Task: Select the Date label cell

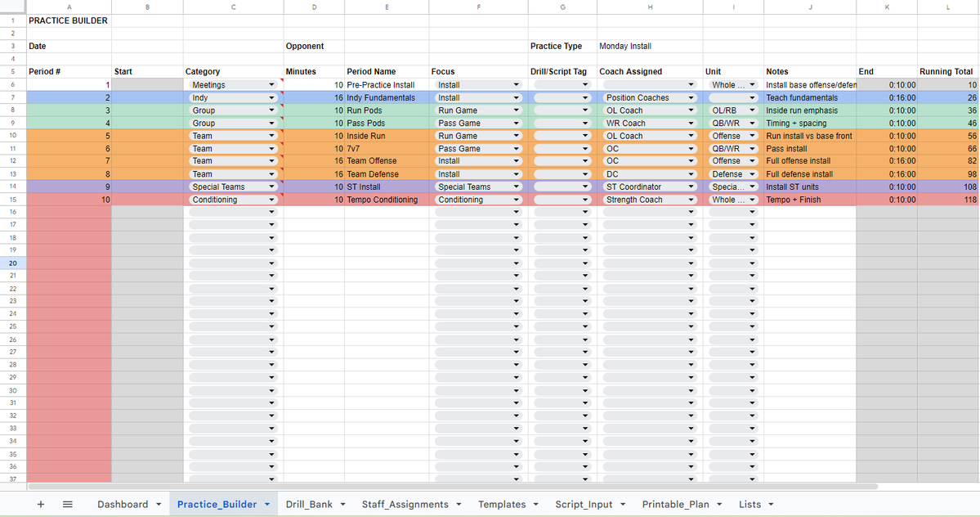Action: [x=69, y=47]
